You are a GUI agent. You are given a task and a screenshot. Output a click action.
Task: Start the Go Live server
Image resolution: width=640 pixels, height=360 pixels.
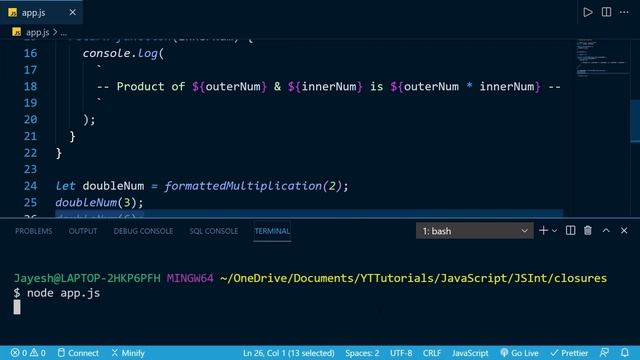coord(519,353)
